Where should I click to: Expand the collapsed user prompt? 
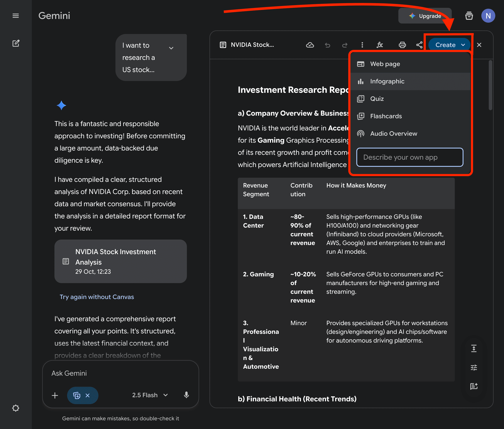pyautogui.click(x=171, y=48)
